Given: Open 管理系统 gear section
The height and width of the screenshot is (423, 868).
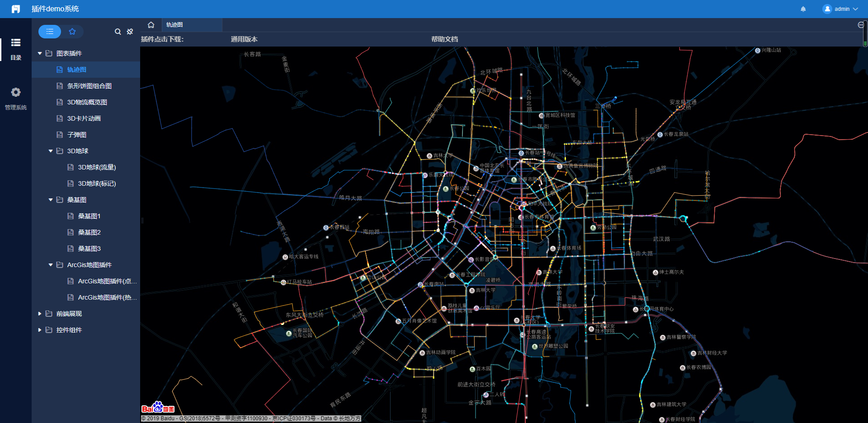Looking at the screenshot, I should [16, 98].
